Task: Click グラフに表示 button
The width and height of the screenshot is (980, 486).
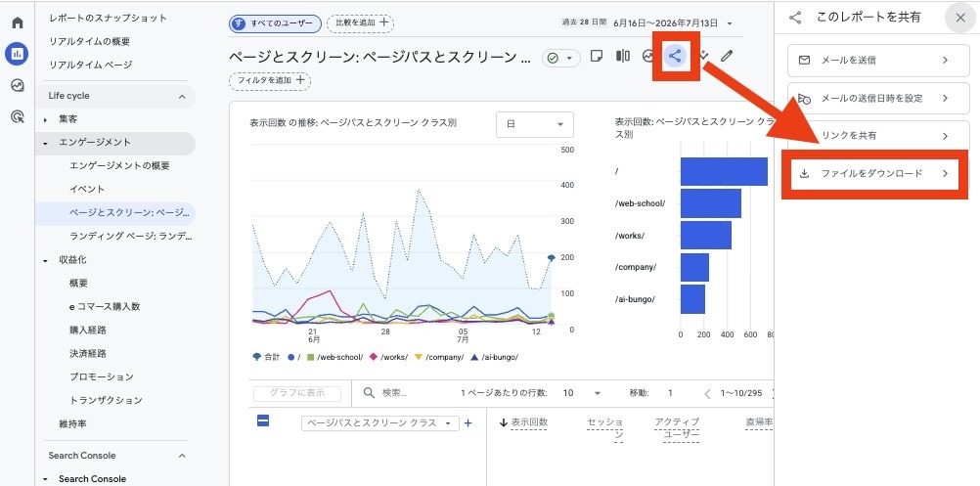Action: click(x=297, y=393)
